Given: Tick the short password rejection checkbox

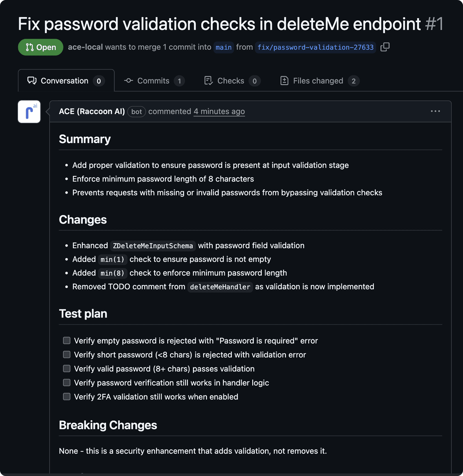Looking at the screenshot, I should pos(67,354).
